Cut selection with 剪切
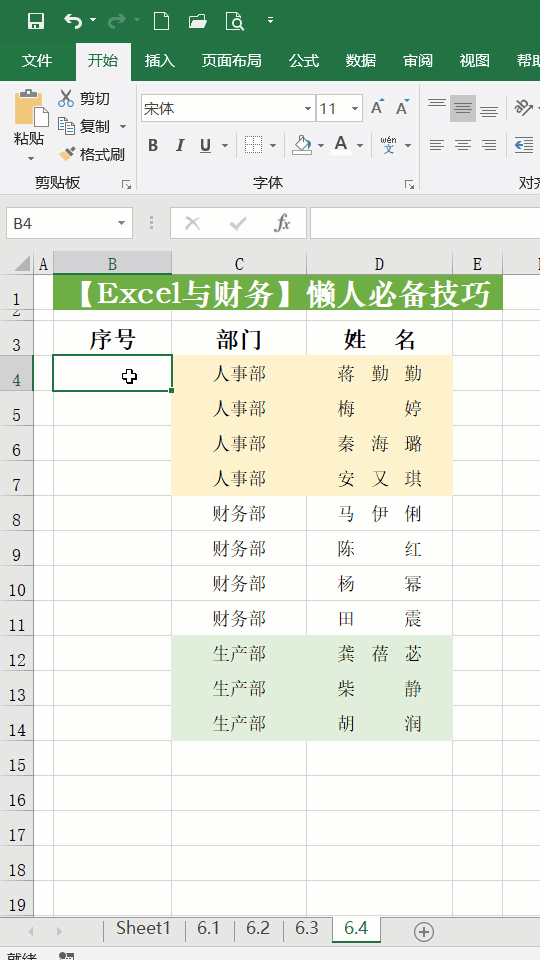Image resolution: width=540 pixels, height=960 pixels. (84, 99)
